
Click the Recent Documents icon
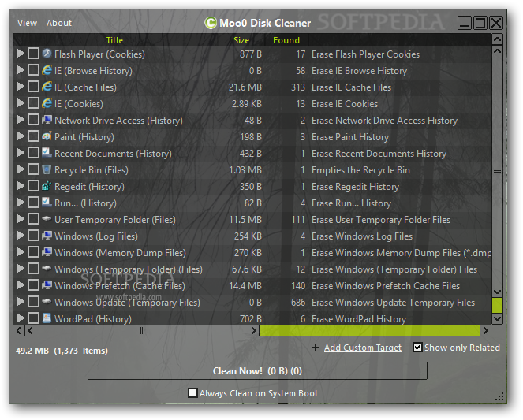click(x=47, y=153)
